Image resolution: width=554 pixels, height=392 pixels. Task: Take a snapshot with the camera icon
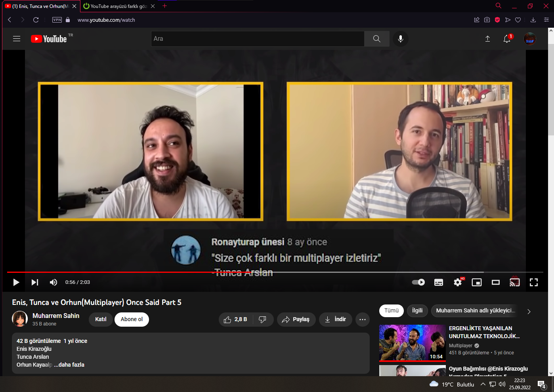tap(487, 20)
